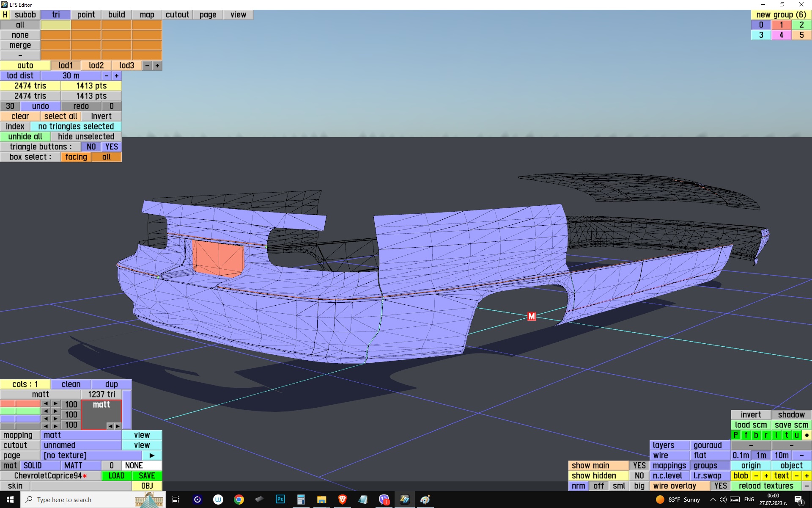This screenshot has width=812, height=508.
Task: Toggle wire overlay YES button
Action: [720, 486]
